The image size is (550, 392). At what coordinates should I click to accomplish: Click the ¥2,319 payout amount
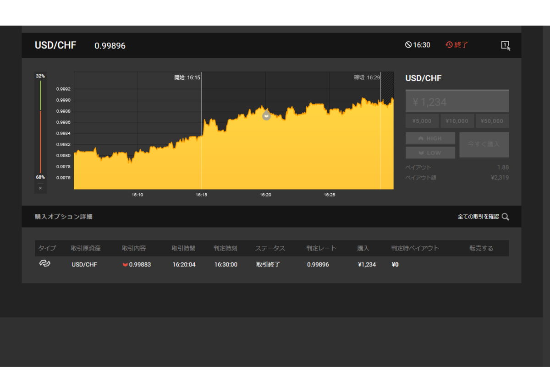(x=500, y=177)
